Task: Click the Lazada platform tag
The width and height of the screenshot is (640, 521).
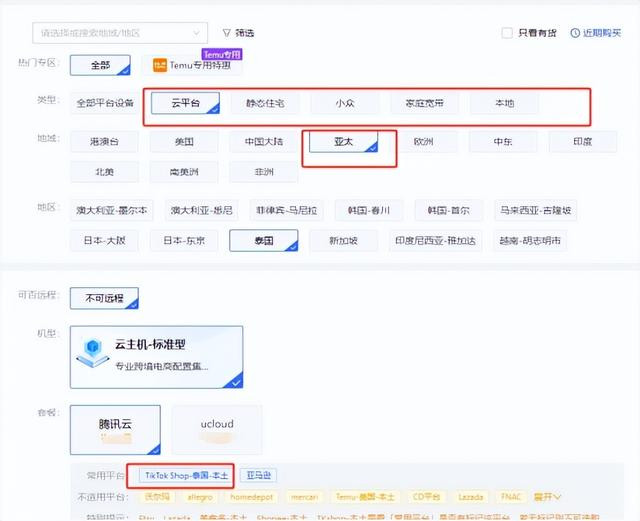Action: 471,497
